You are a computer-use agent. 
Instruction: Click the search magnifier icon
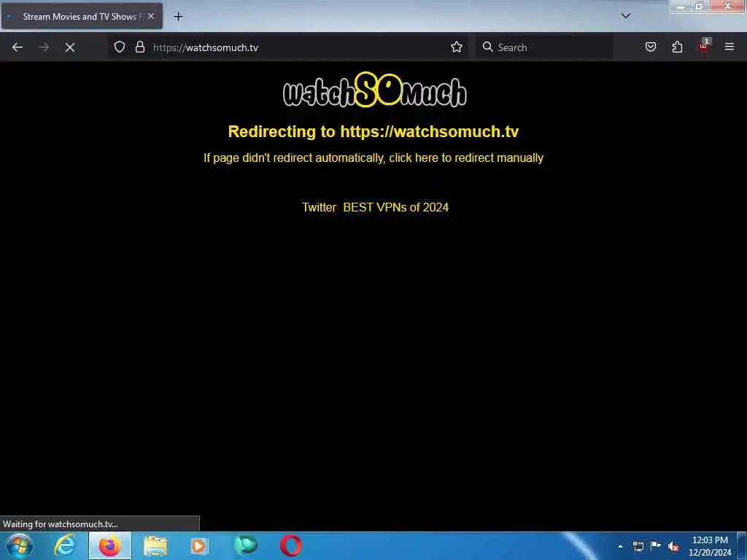click(x=487, y=47)
